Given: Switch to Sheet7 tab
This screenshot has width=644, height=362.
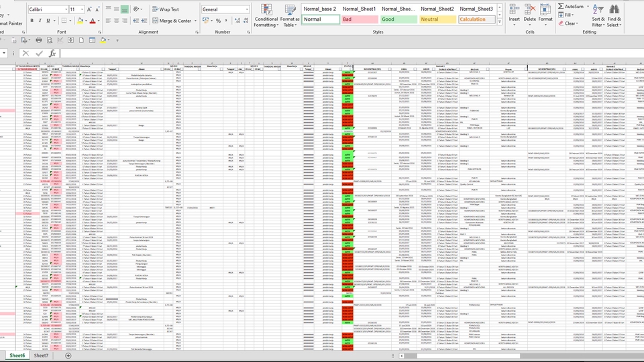Looking at the screenshot, I should tap(41, 355).
